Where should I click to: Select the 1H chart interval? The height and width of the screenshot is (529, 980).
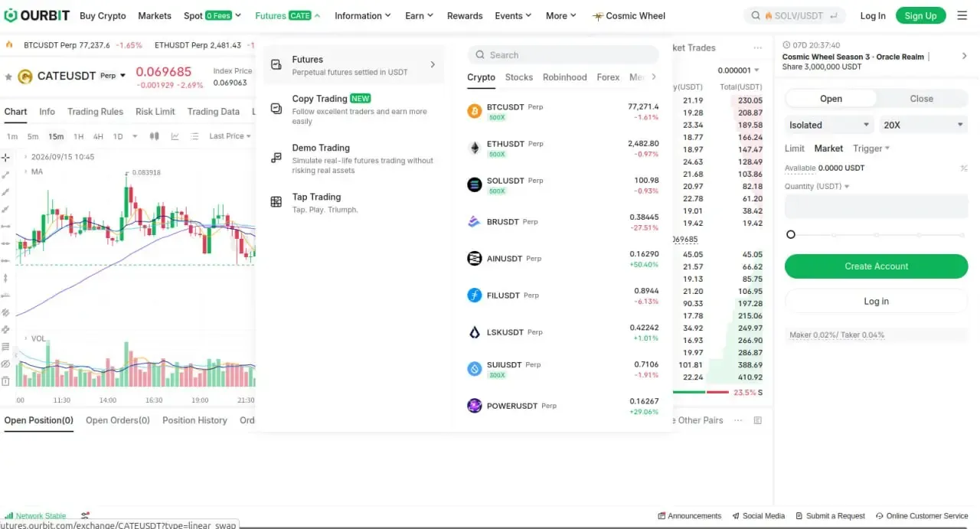78,136
